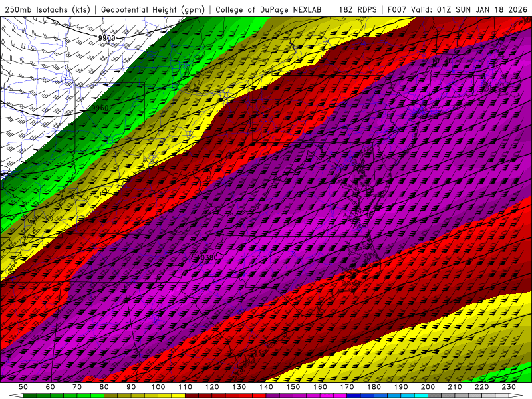Click the 9960 height contour label
The height and width of the screenshot is (399, 532).
point(100,108)
